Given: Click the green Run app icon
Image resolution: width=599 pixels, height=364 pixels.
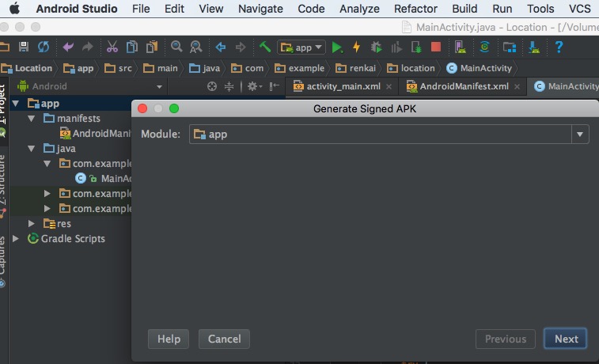Looking at the screenshot, I should [x=336, y=47].
